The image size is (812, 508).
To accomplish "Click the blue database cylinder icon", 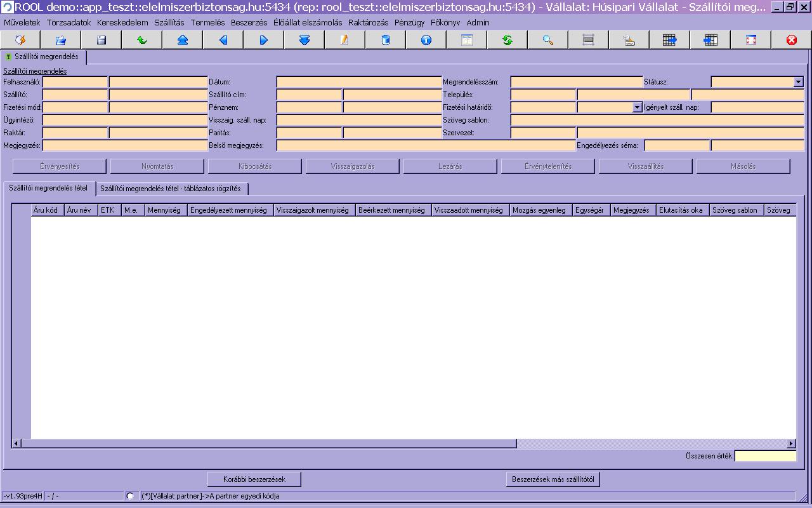I will click(385, 40).
